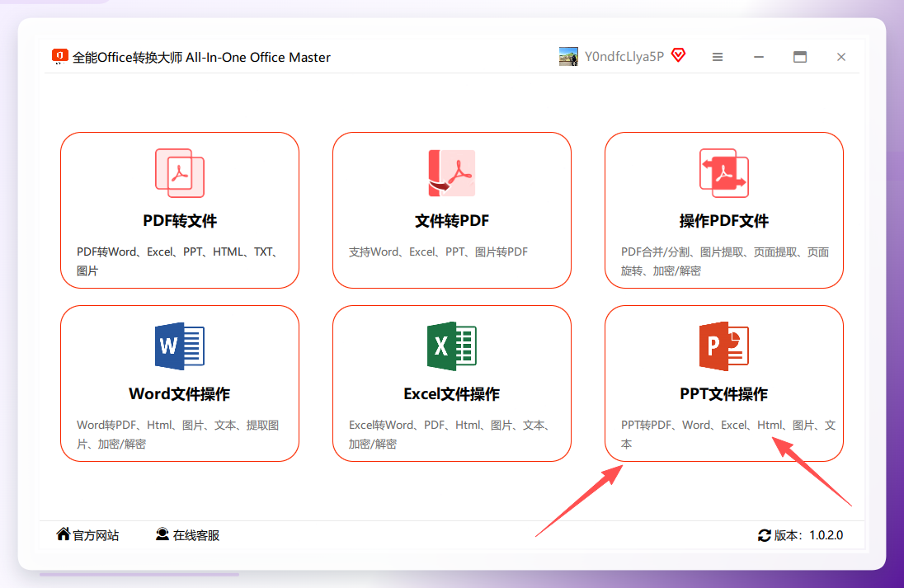Image resolution: width=904 pixels, height=588 pixels.
Task: Open the 官方网站 link
Action: pyautogui.click(x=96, y=535)
